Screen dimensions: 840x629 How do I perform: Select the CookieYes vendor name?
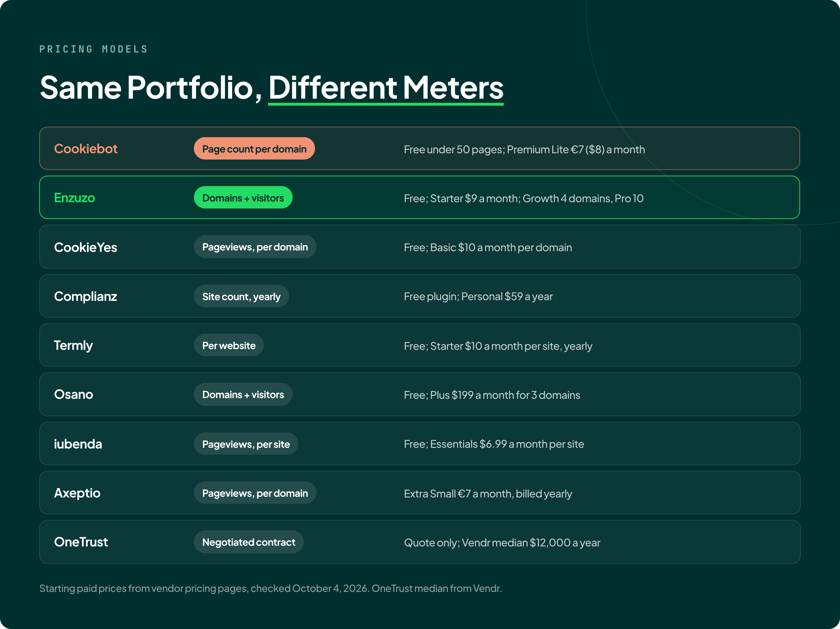coord(85,247)
